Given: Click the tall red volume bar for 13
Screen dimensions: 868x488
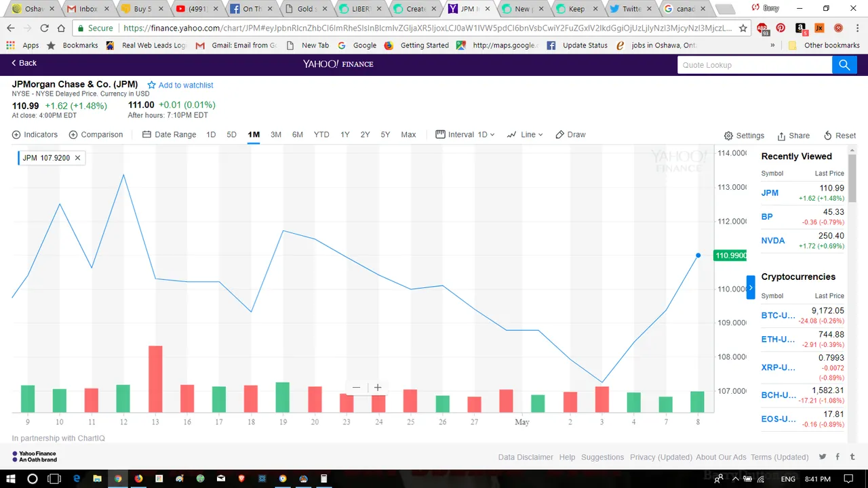Looking at the screenshot, I should click(x=155, y=379).
